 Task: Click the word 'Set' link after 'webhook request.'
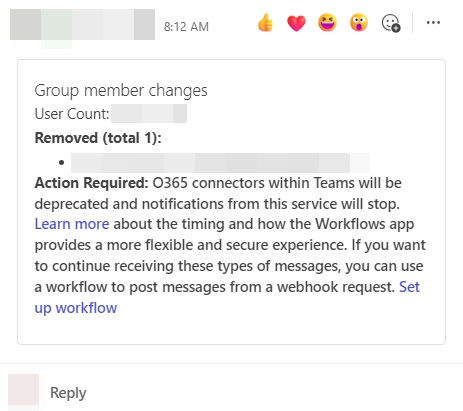tap(409, 287)
